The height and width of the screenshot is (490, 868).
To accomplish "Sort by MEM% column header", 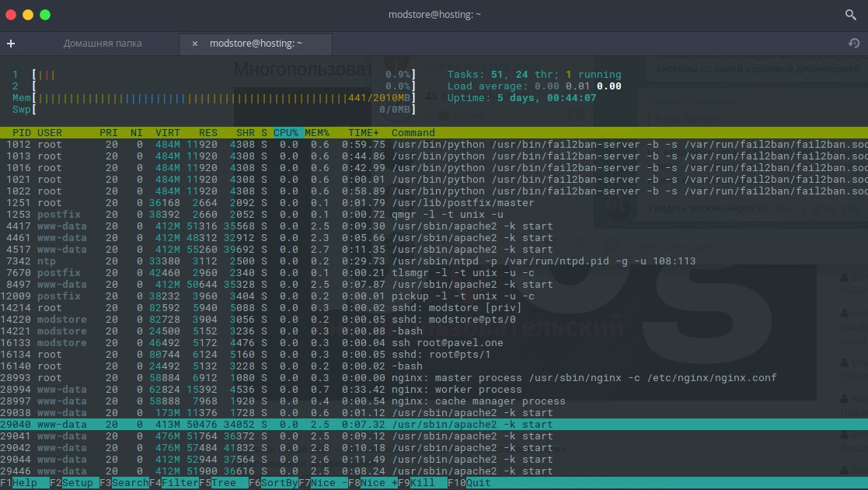I will (x=316, y=133).
